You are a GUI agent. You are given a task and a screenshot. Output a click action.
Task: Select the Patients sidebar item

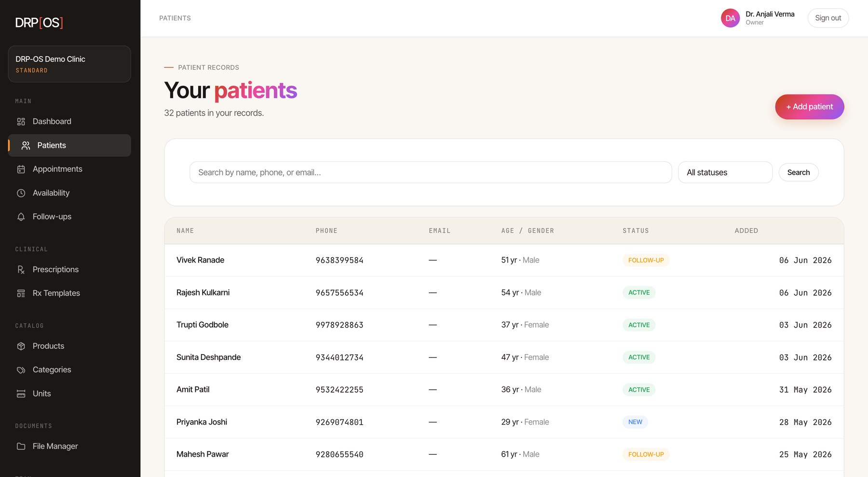(x=69, y=146)
